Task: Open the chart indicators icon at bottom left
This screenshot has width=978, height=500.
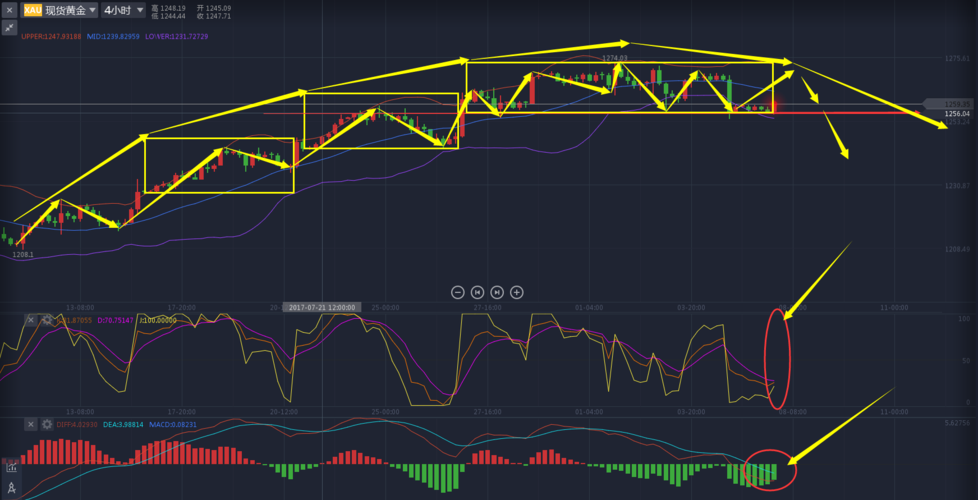Action: coord(11,466)
